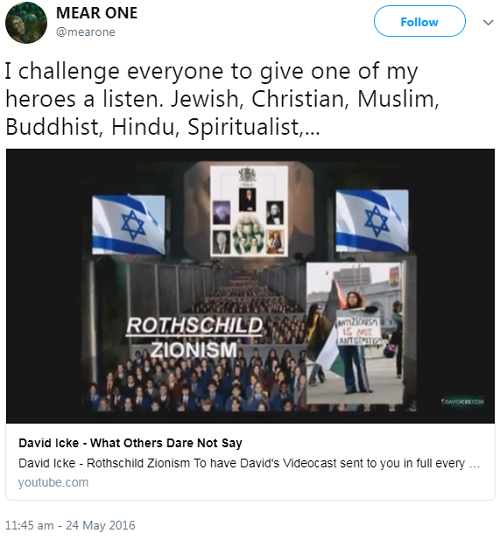
Task: Click the "ROTHSCHILD ZIONISM" overlay caption
Action: click(194, 338)
